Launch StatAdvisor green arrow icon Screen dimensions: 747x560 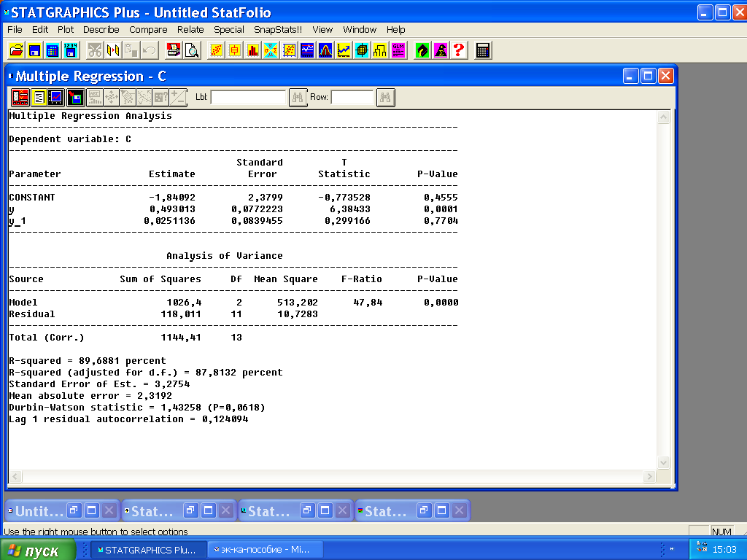(x=422, y=50)
